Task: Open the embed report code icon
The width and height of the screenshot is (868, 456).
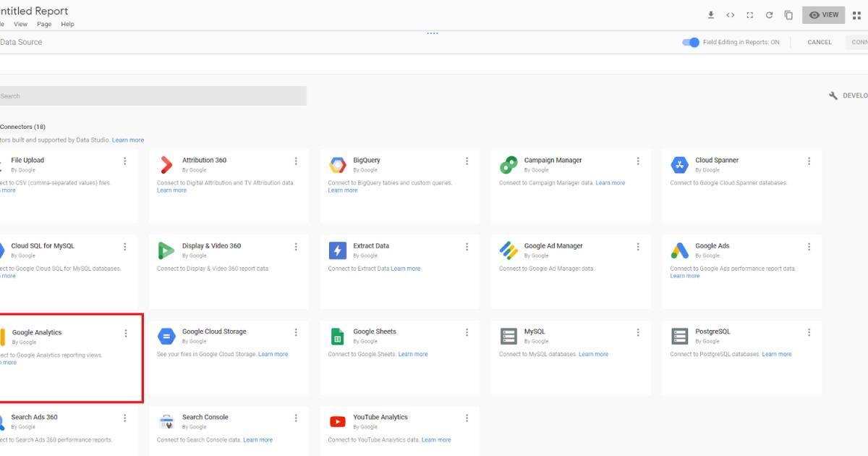Action: [730, 14]
